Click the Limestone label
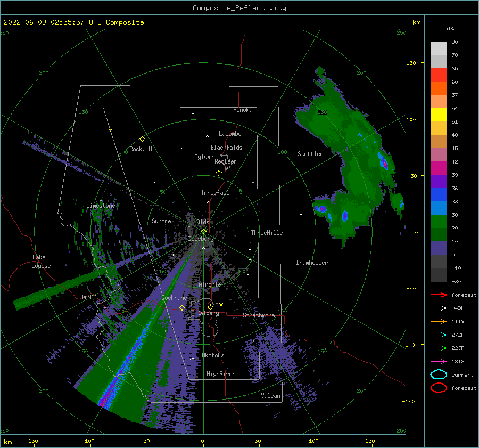The height and width of the screenshot is (448, 479). click(x=101, y=206)
